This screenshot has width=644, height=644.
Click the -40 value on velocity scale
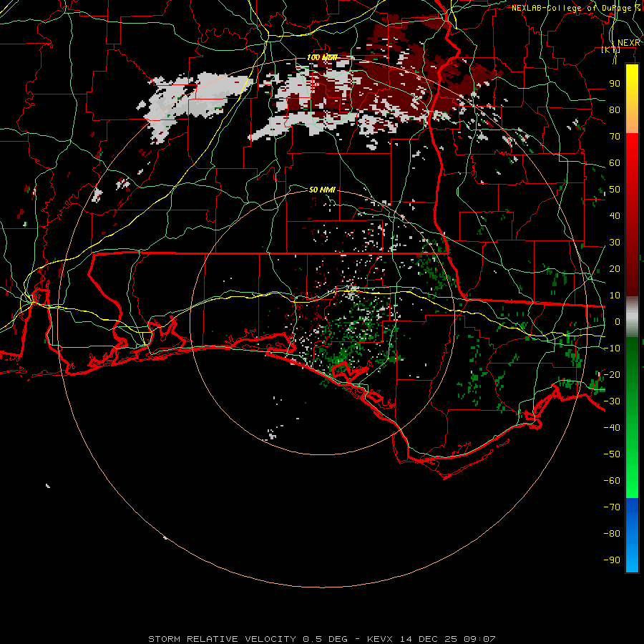pyautogui.click(x=612, y=428)
